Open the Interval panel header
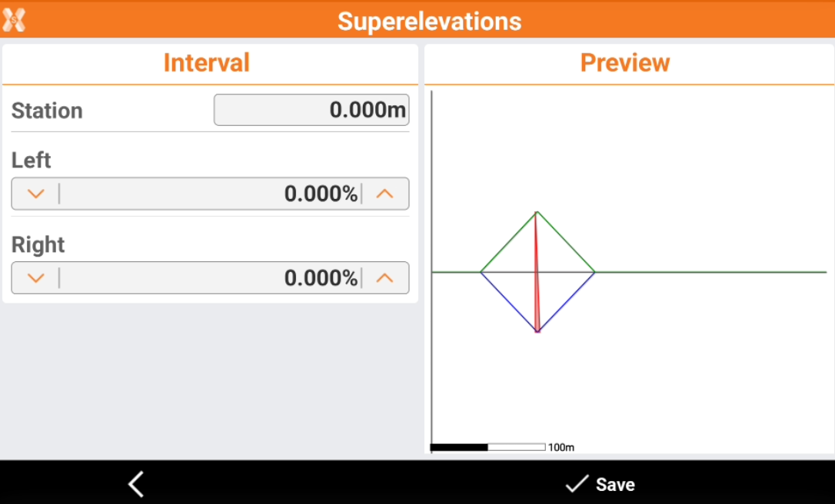This screenshot has width=835, height=504. point(207,63)
